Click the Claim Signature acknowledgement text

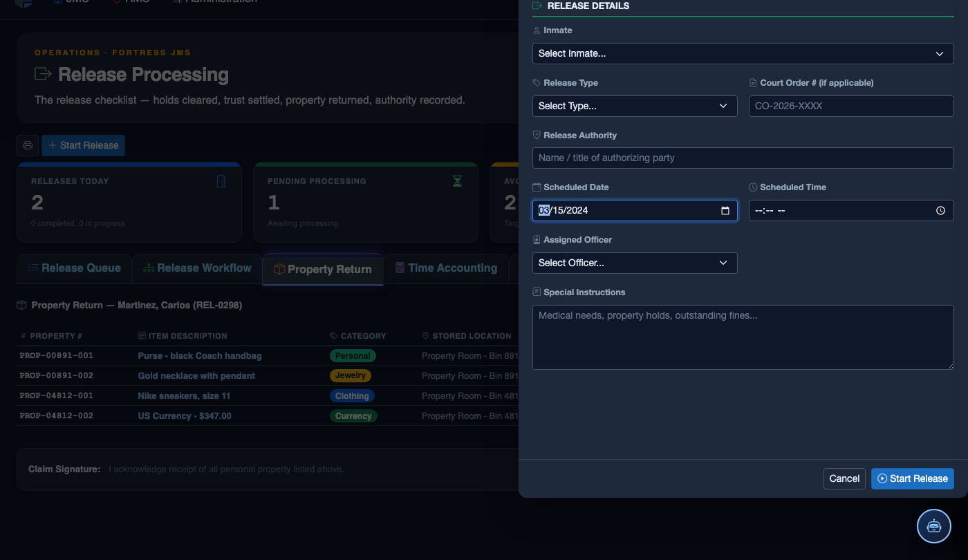click(x=226, y=469)
